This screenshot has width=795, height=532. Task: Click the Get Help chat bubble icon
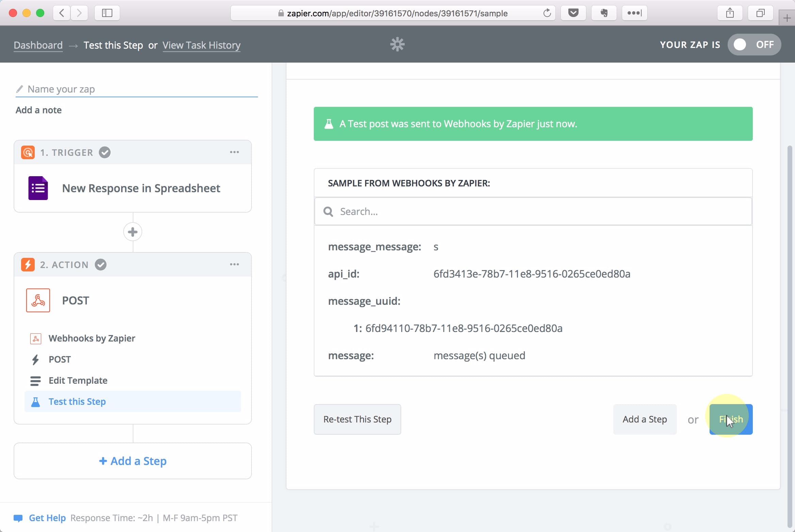pyautogui.click(x=18, y=518)
